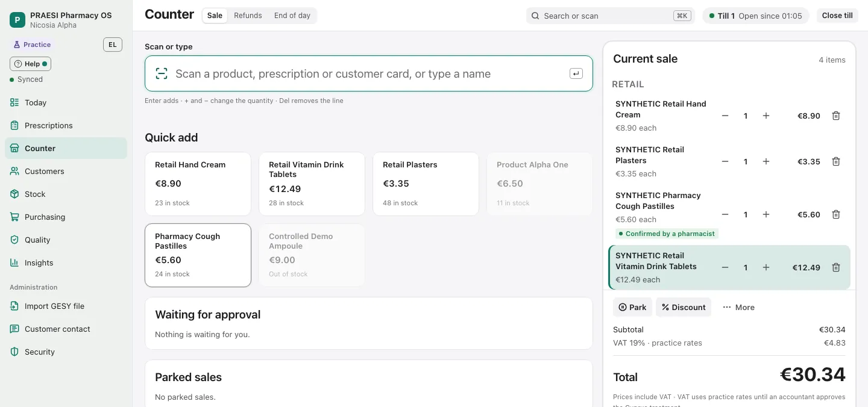This screenshot has height=407, width=868.
Task: Remove Pharmacy Cough Pastilles with trash icon
Action: click(x=836, y=214)
